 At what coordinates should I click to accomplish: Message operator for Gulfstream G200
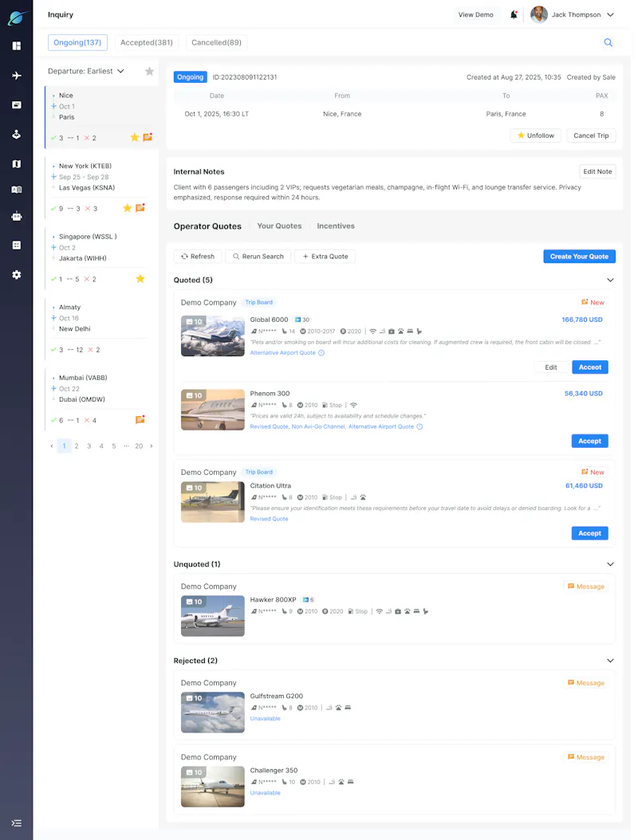tap(585, 683)
